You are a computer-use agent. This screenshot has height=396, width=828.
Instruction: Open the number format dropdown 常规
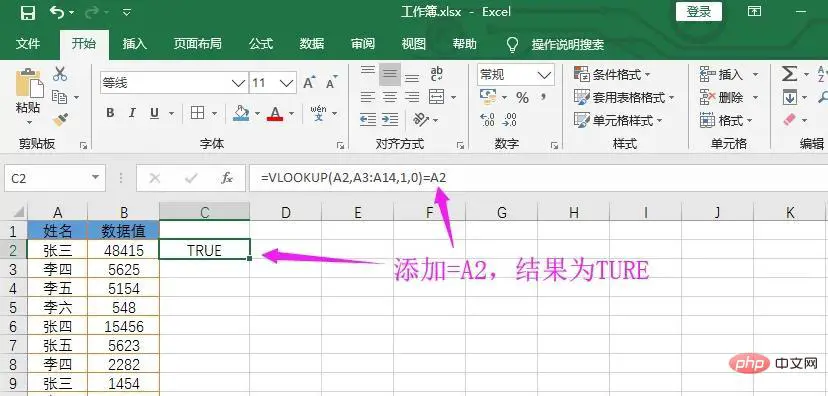point(516,74)
